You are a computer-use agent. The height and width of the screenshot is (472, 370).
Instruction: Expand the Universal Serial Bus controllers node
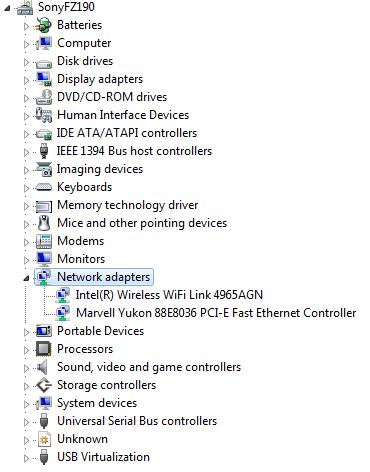[x=26, y=422]
